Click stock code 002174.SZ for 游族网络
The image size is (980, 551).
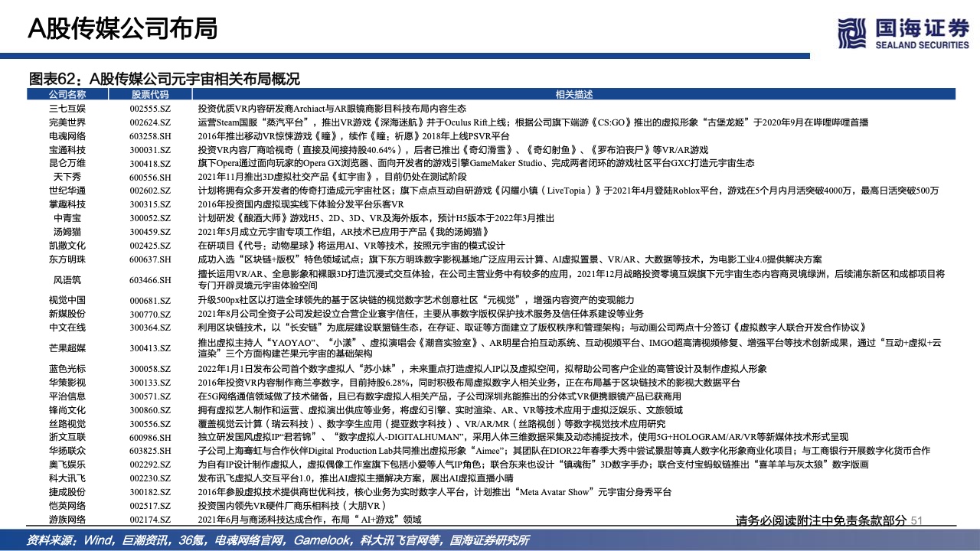150,520
